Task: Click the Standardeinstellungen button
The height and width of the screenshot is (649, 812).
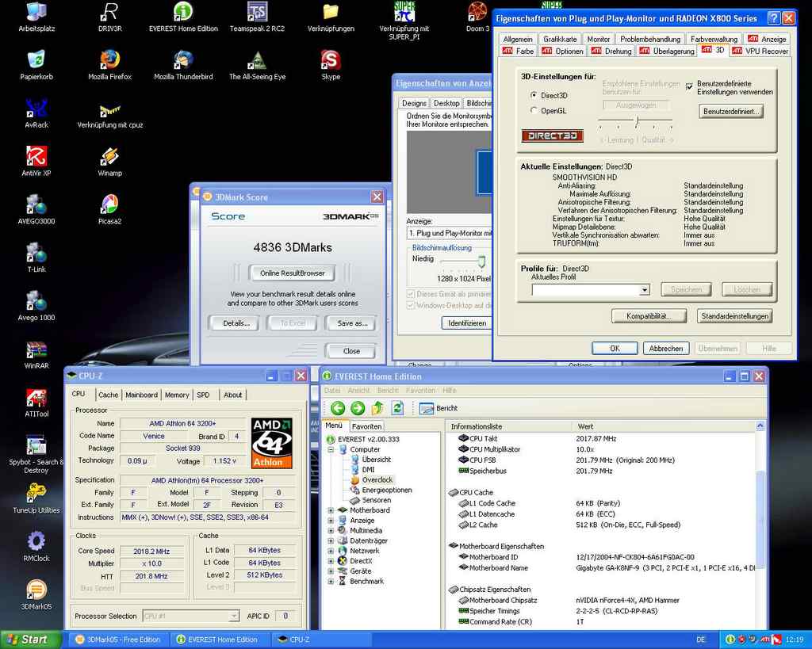Action: coord(734,316)
